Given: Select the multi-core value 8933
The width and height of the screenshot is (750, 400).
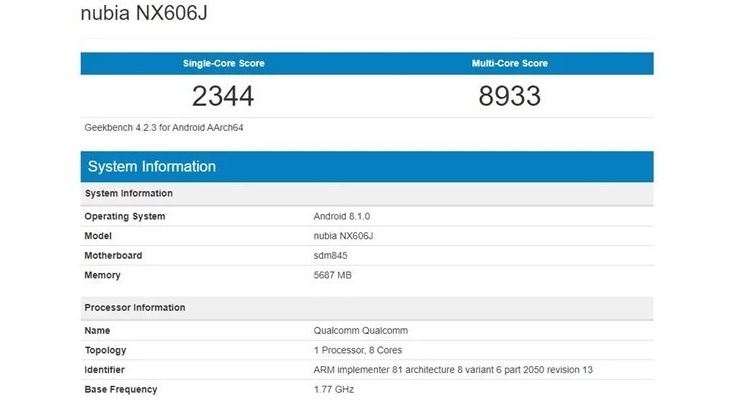Looking at the screenshot, I should pyautogui.click(x=510, y=96).
